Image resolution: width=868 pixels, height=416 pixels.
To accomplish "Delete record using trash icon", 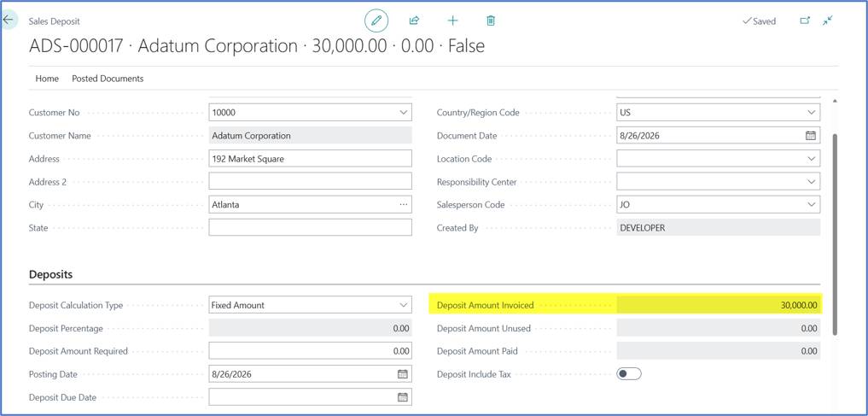I will pyautogui.click(x=491, y=21).
